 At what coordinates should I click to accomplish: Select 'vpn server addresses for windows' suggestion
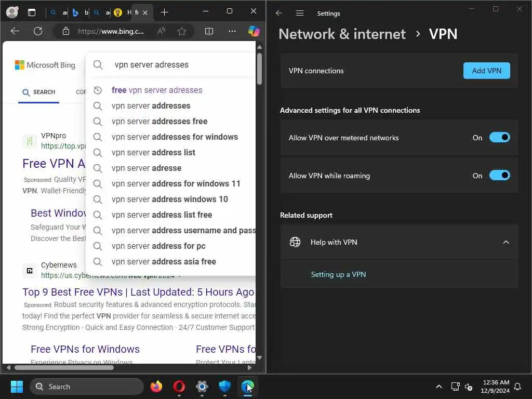[x=175, y=137]
